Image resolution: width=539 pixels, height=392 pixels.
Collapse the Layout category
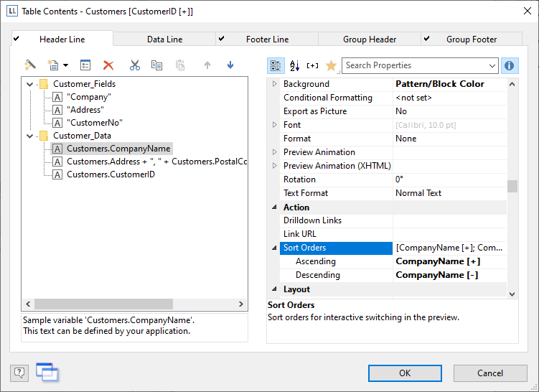274,289
